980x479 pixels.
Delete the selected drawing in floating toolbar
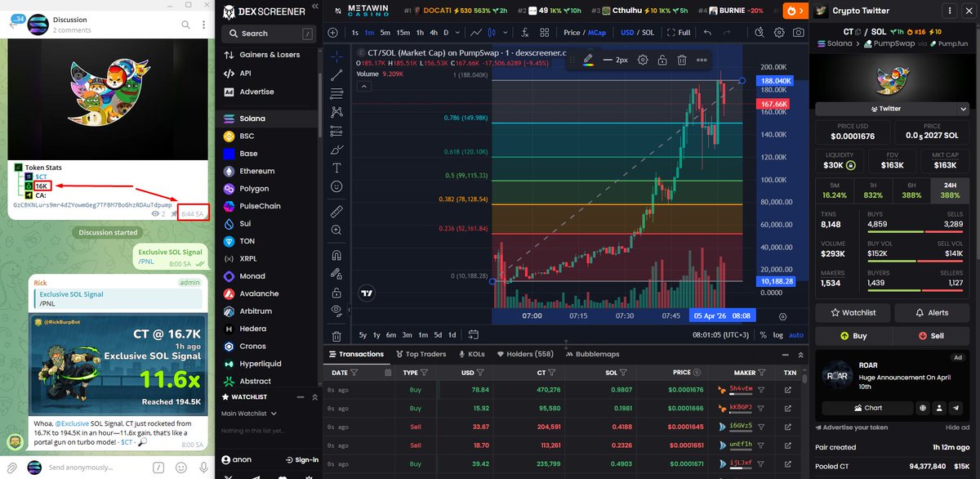(680, 60)
